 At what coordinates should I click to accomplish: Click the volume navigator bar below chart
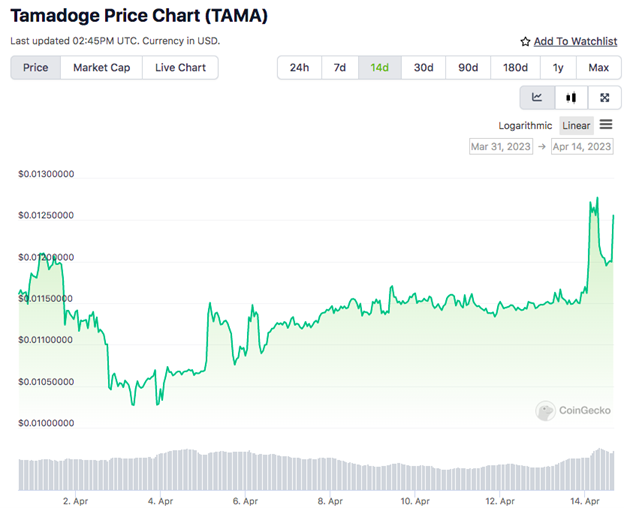pos(315,472)
